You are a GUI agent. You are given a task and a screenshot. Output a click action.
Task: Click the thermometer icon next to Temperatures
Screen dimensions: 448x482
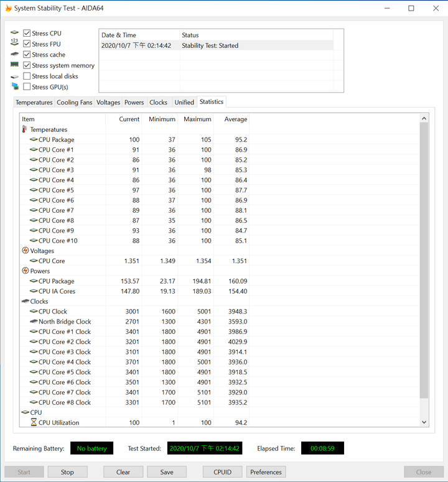(x=25, y=129)
